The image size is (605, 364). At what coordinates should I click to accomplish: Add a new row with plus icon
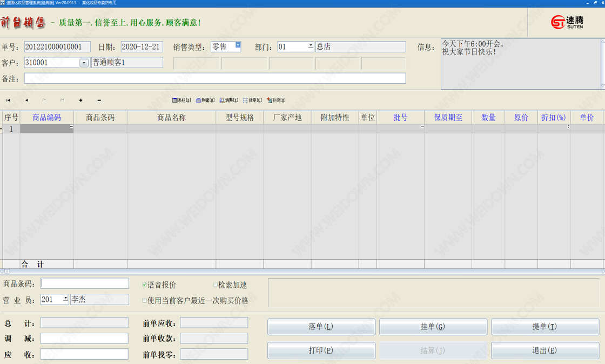point(80,100)
